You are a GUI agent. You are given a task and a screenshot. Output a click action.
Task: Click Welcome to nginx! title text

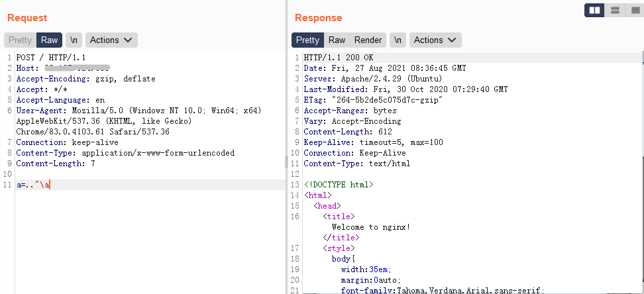371,227
